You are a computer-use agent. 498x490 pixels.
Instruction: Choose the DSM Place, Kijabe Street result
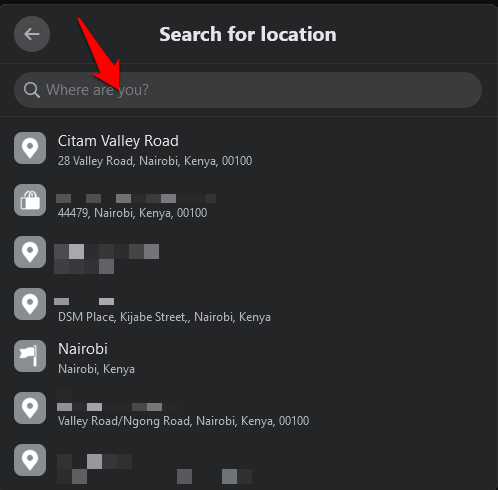pos(249,304)
